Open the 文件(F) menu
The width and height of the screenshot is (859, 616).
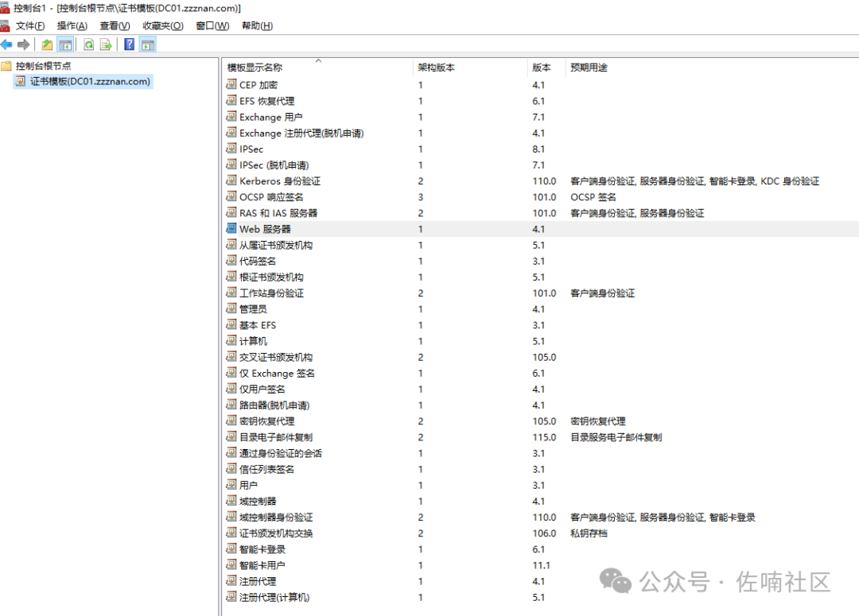tap(30, 25)
